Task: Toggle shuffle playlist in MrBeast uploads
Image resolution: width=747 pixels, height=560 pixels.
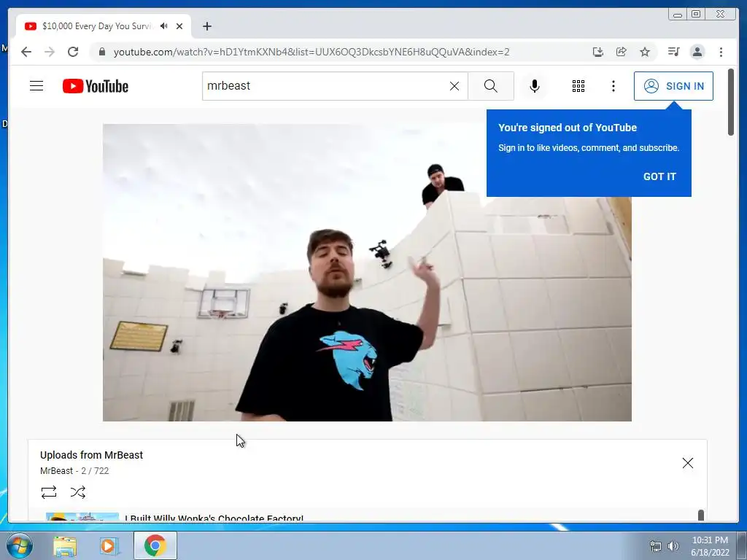Action: [77, 492]
